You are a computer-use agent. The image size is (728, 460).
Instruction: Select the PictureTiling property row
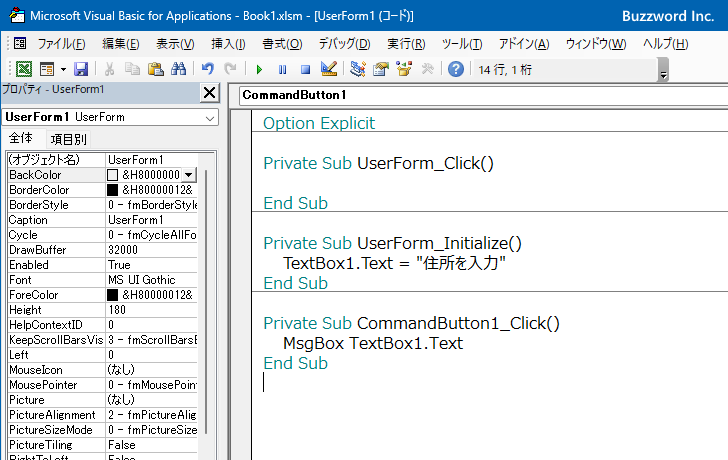[x=103, y=445]
